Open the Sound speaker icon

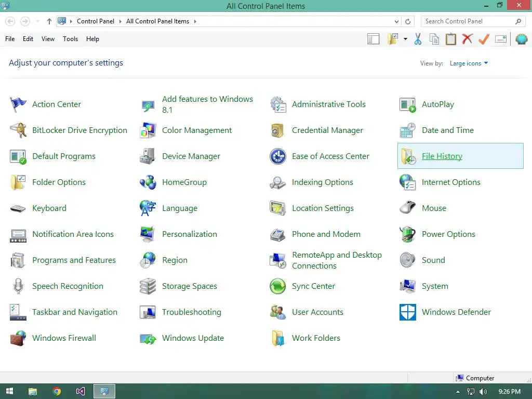[x=408, y=260]
